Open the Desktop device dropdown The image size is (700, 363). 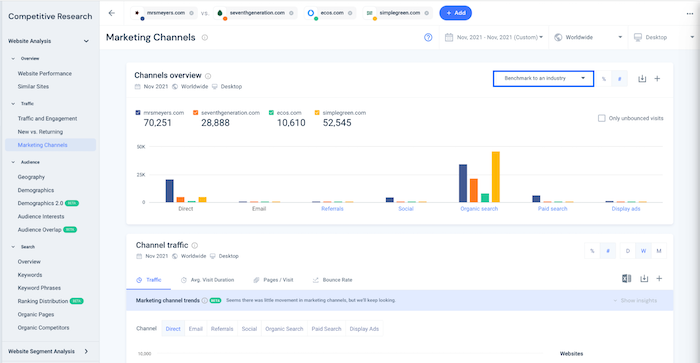(x=664, y=38)
